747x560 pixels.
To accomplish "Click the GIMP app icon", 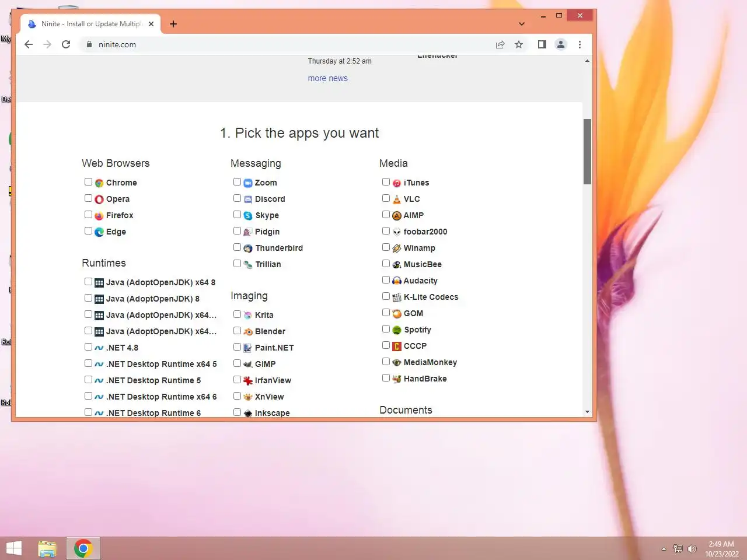I will pyautogui.click(x=248, y=365).
